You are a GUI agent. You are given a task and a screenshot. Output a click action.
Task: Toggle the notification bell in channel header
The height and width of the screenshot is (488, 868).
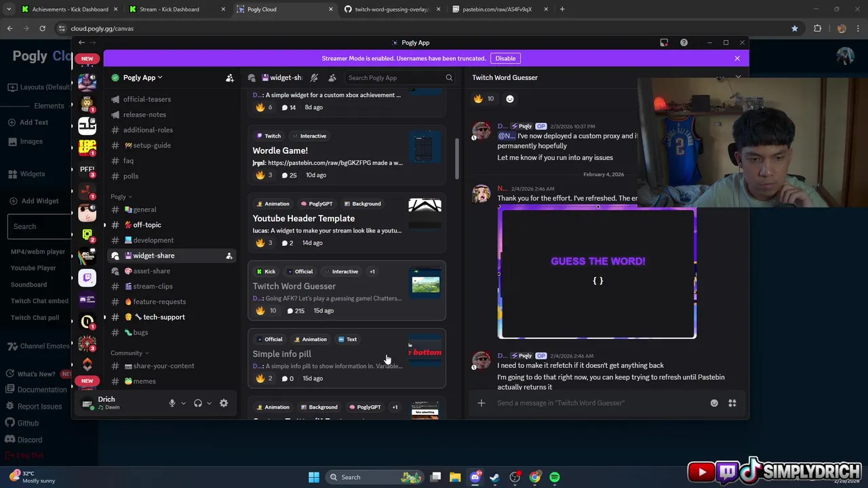pyautogui.click(x=314, y=78)
